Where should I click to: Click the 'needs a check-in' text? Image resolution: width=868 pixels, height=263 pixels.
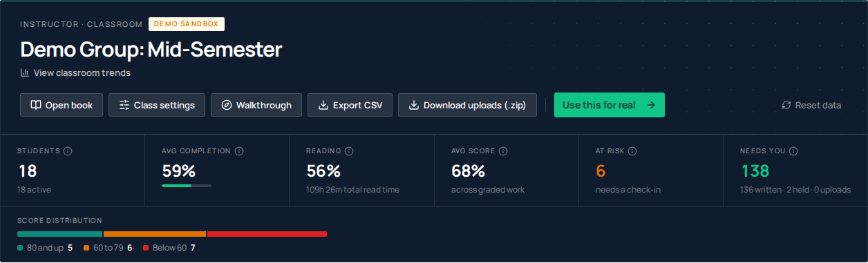(x=628, y=190)
